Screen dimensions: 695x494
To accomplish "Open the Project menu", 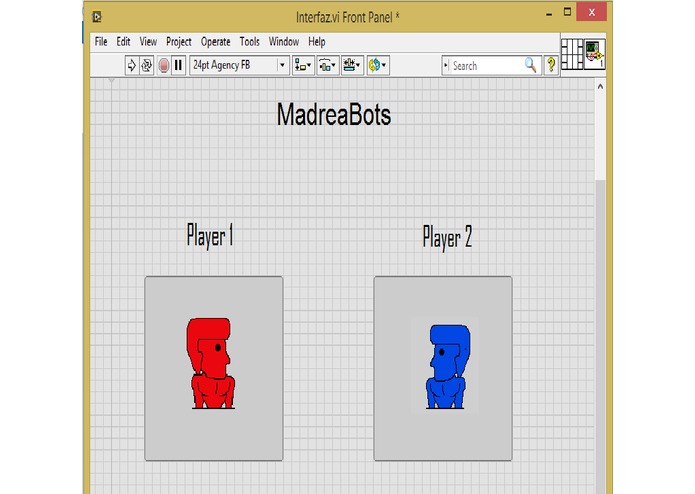I will [179, 42].
